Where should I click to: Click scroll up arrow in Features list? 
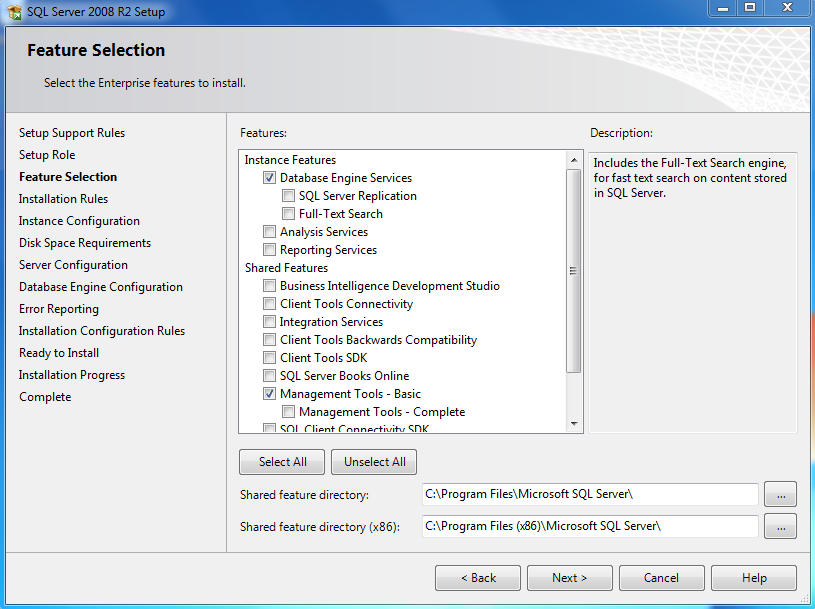point(574,160)
